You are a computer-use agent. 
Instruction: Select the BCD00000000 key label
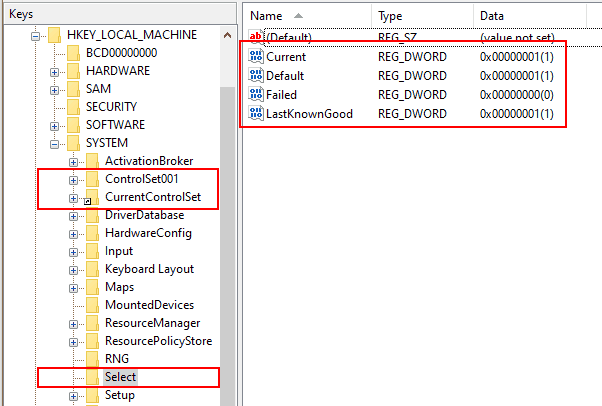click(x=121, y=53)
